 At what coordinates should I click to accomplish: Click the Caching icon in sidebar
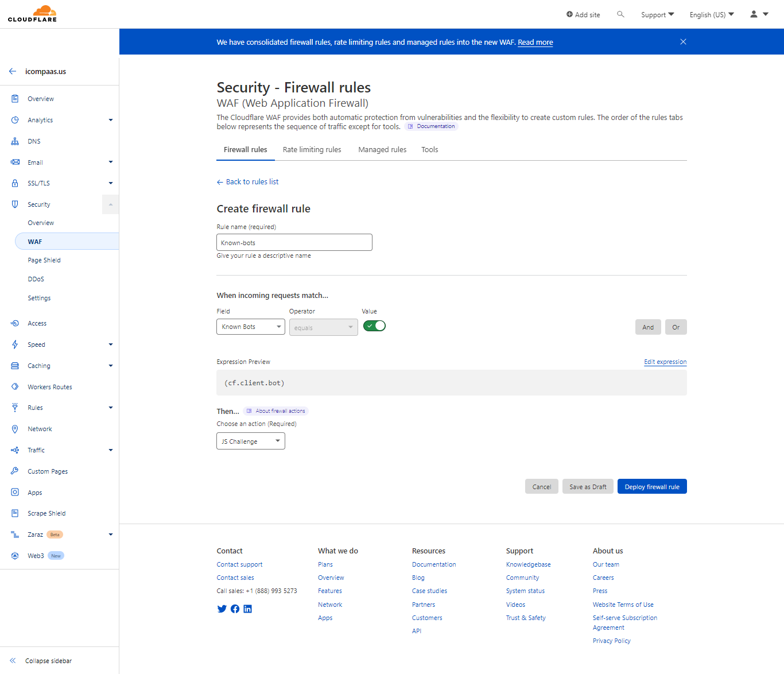coord(15,366)
